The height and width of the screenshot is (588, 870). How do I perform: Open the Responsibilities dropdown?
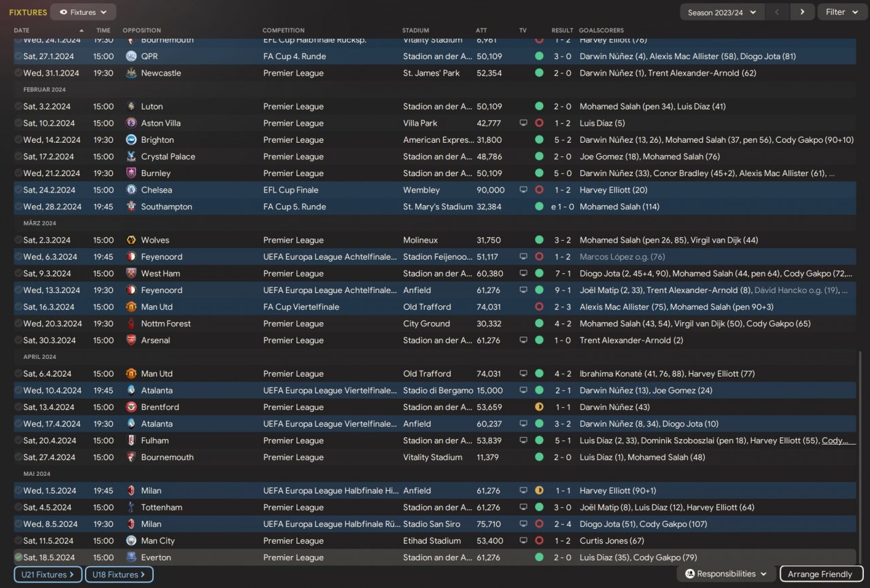click(x=727, y=574)
